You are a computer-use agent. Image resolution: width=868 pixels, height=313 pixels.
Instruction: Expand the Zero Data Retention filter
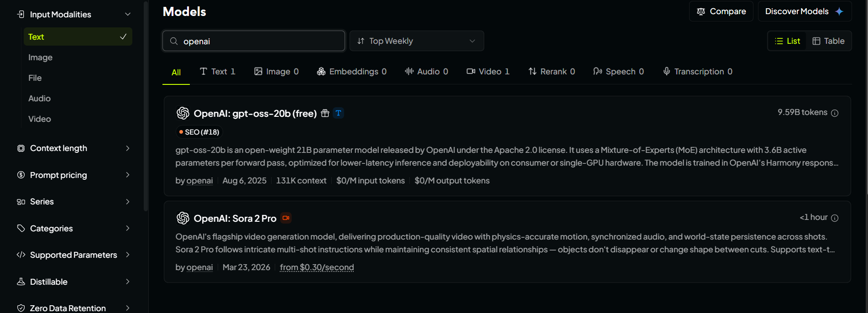[x=74, y=308]
